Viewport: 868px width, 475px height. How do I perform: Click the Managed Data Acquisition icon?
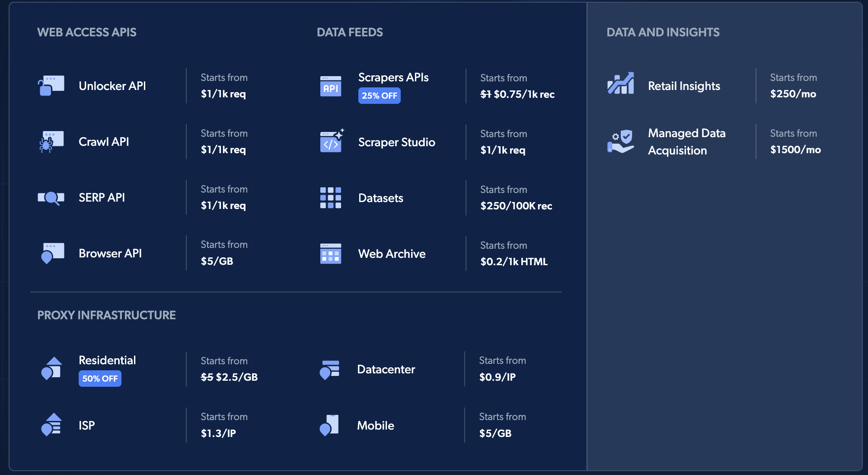coord(621,141)
